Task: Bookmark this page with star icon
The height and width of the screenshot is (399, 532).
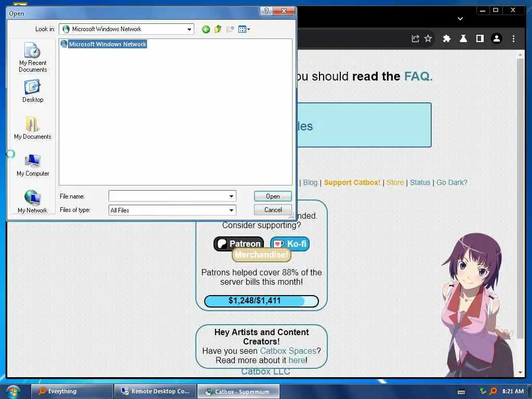Action: click(x=428, y=38)
